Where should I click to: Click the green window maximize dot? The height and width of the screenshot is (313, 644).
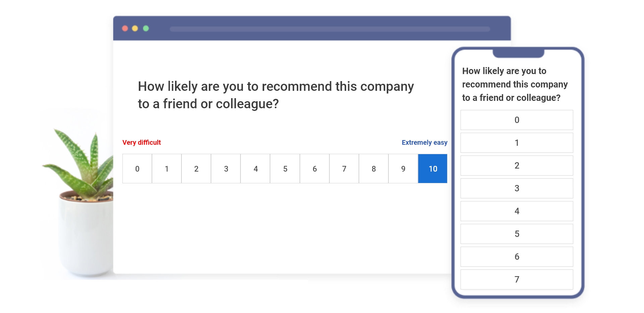tap(146, 28)
